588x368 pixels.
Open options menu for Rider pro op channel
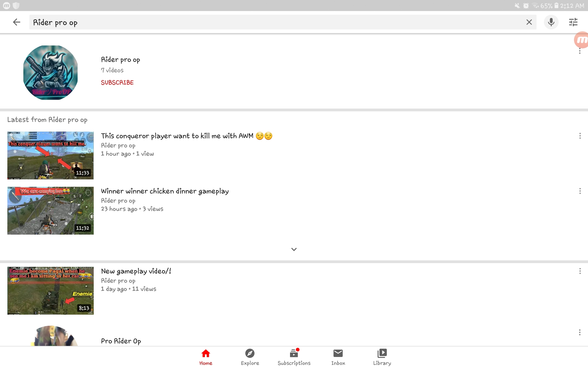579,51
